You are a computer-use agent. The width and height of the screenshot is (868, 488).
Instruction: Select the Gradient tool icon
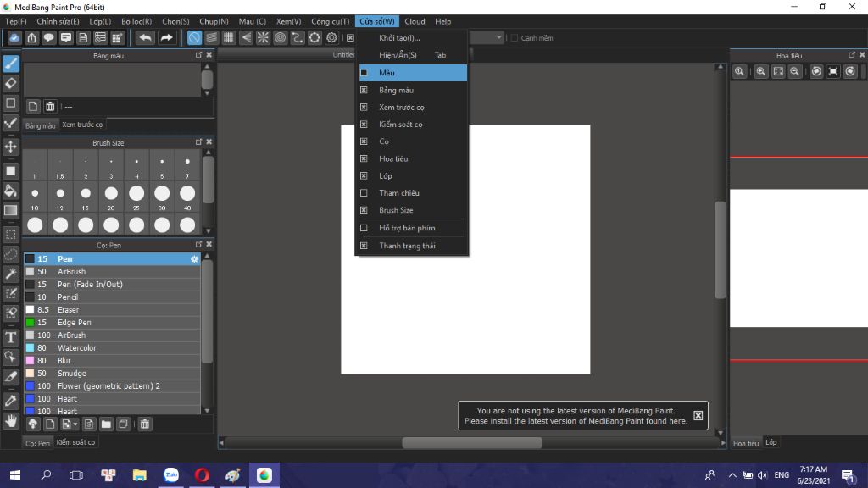11,211
